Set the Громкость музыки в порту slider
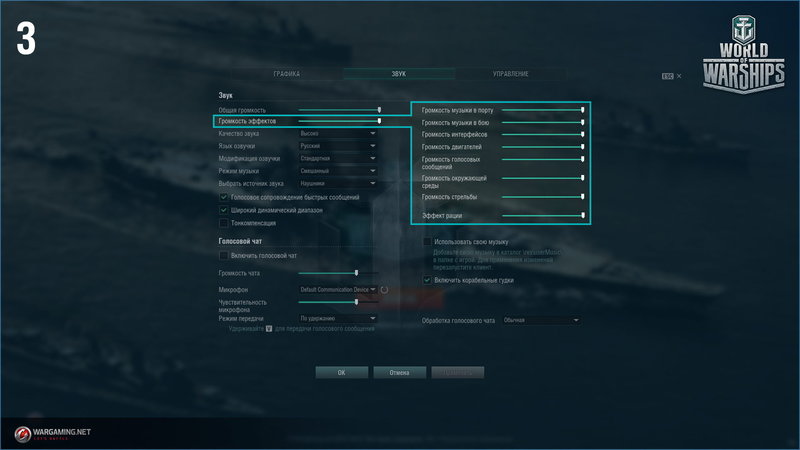The image size is (800, 450). coord(543,110)
